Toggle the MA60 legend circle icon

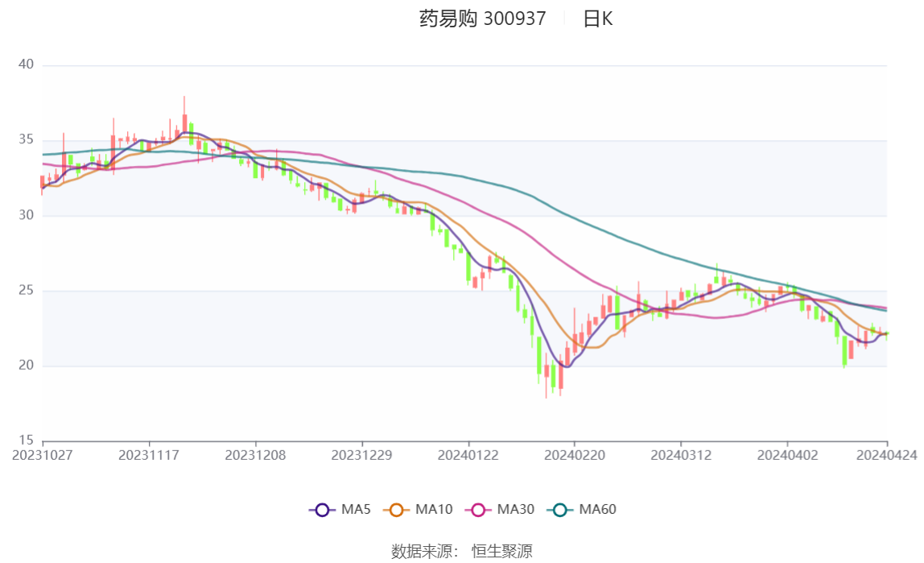560,510
